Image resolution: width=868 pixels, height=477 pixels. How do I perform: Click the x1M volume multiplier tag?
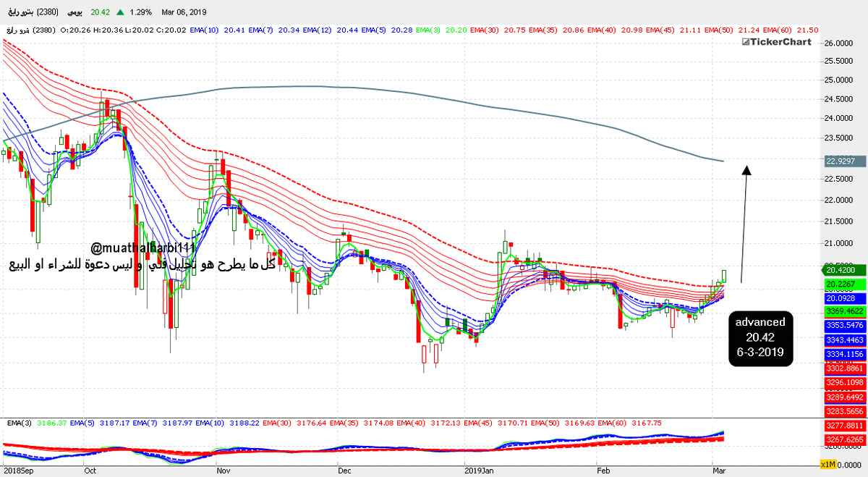pos(829,464)
